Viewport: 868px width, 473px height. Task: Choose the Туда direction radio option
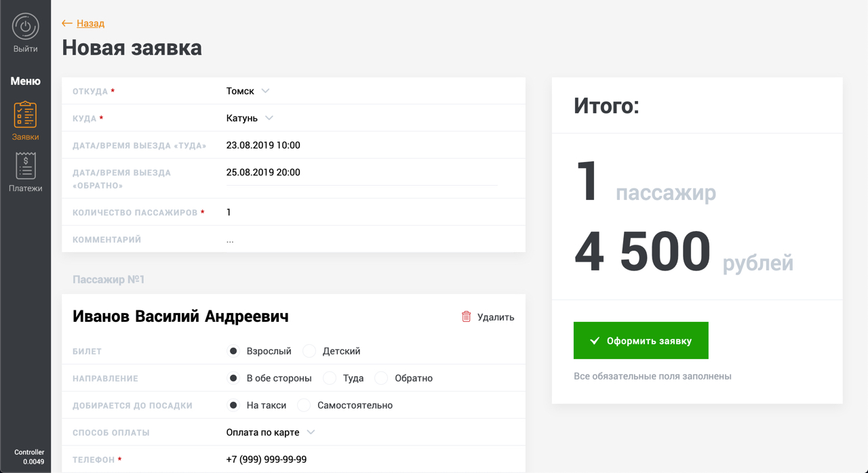330,378
